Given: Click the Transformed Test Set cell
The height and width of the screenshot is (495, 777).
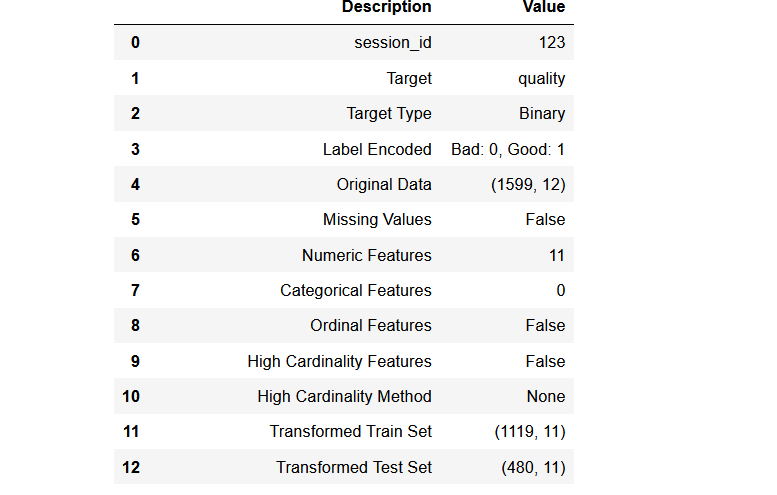Looking at the screenshot, I should [x=354, y=467].
